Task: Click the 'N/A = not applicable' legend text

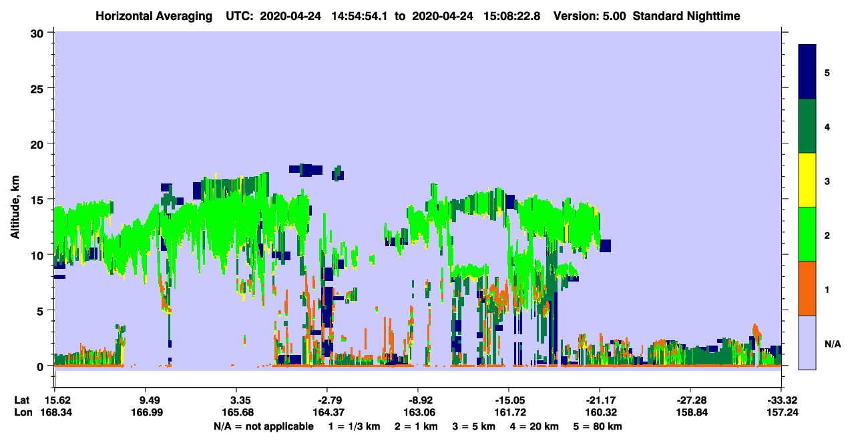Action: click(264, 426)
